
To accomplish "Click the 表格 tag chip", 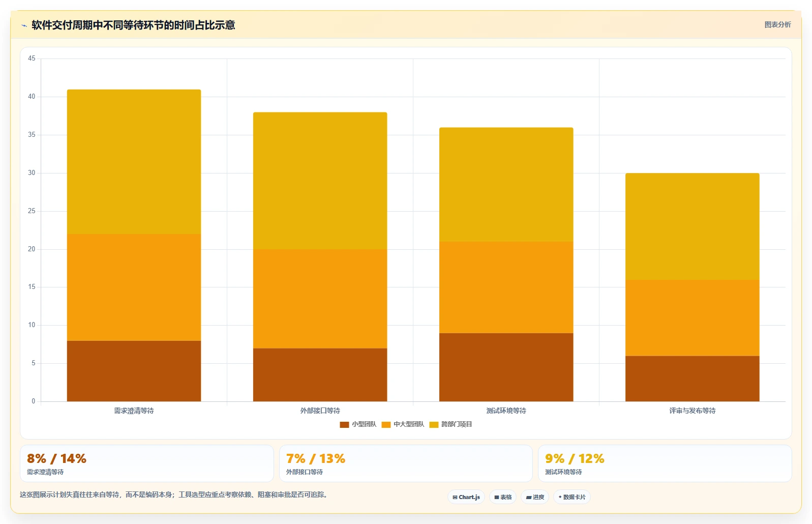I will [503, 497].
